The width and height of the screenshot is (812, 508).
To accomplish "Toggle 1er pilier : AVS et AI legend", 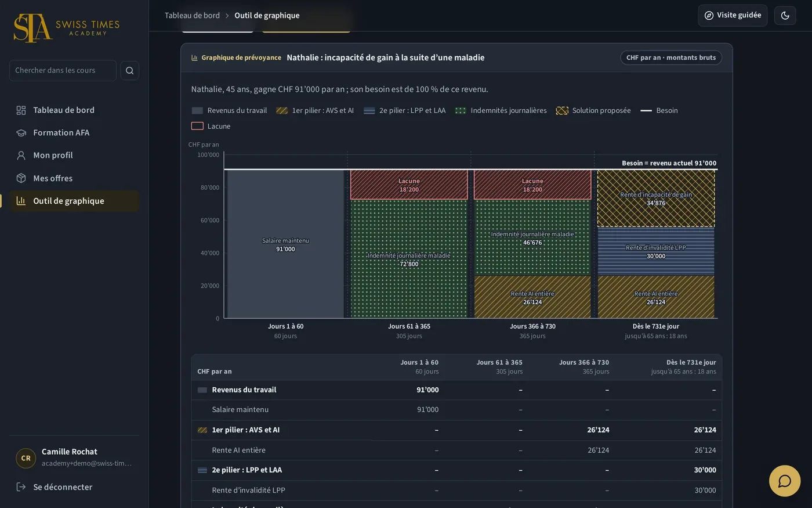I will tap(315, 110).
